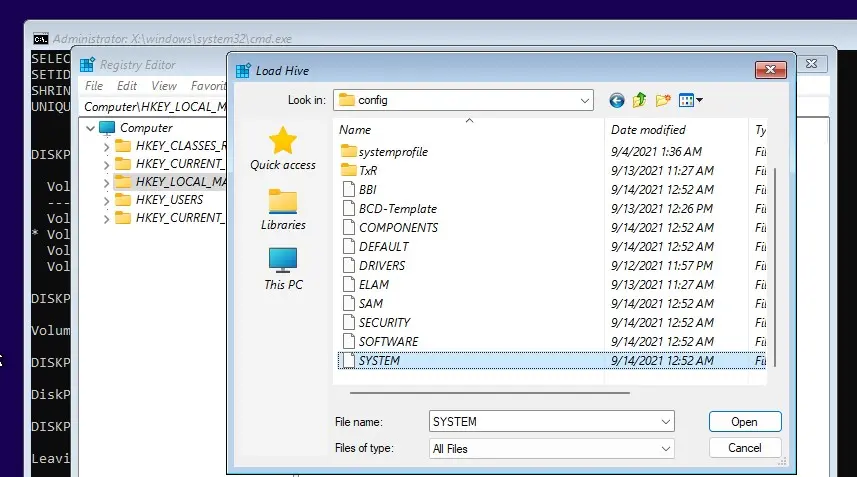Expand the first HKEY_CURRENT key under HKEY_CLASSES
The image size is (857, 477).
click(x=106, y=165)
